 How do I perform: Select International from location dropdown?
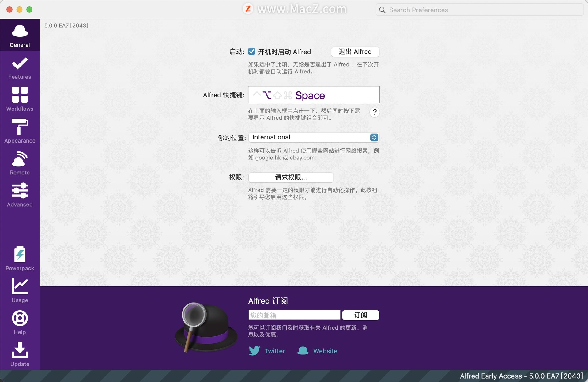pos(314,137)
